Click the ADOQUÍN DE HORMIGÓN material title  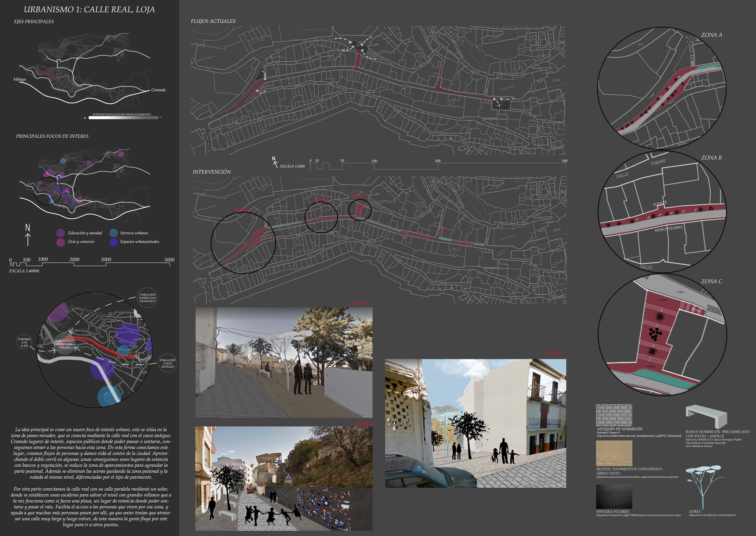[x=620, y=429]
